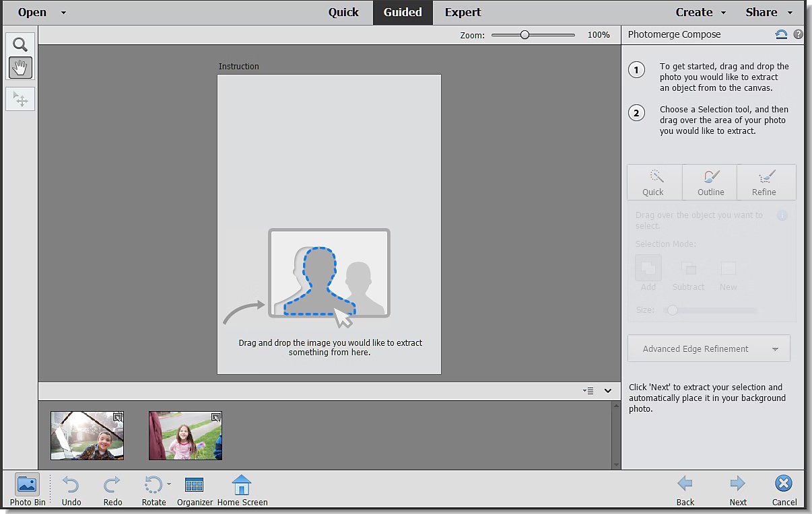Toggle the Photo Bin panel

[x=28, y=489]
